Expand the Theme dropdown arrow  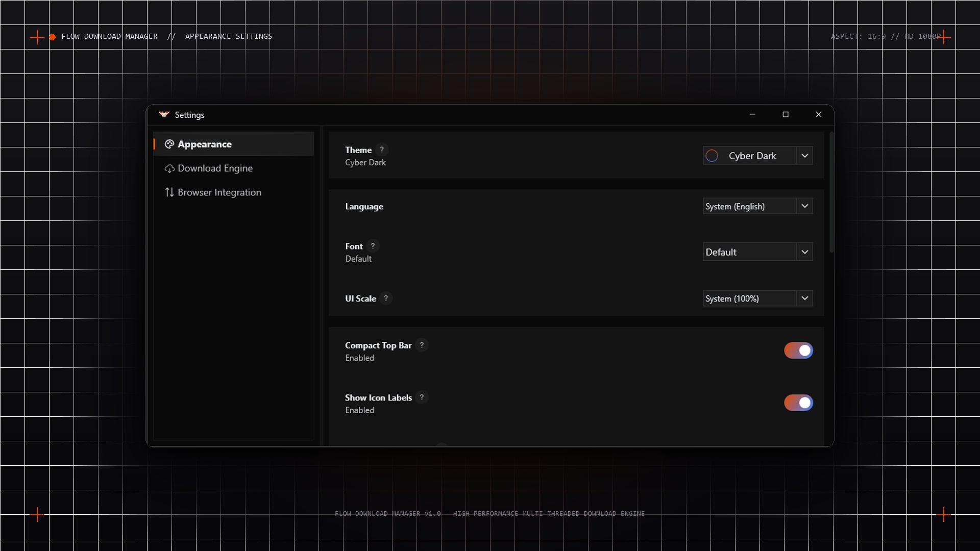point(804,156)
